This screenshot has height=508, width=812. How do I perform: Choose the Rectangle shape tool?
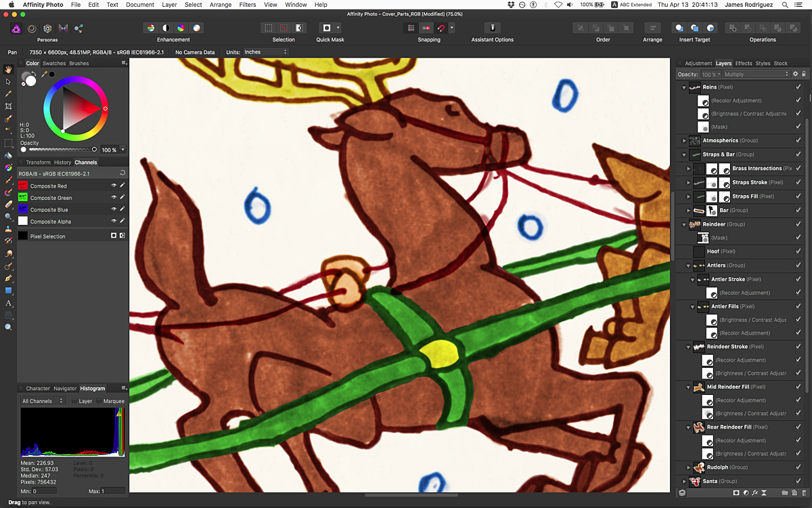point(9,291)
